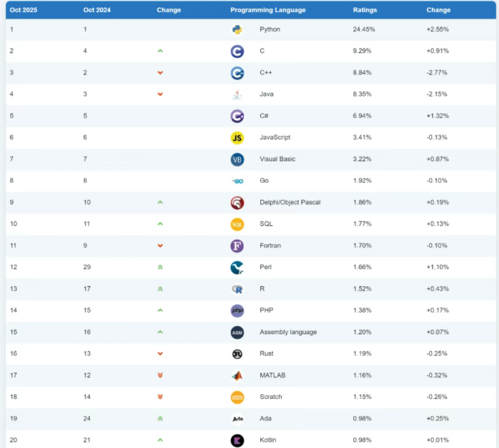Click the red down arrow for C++
The height and width of the screenshot is (448, 499).
tap(160, 73)
